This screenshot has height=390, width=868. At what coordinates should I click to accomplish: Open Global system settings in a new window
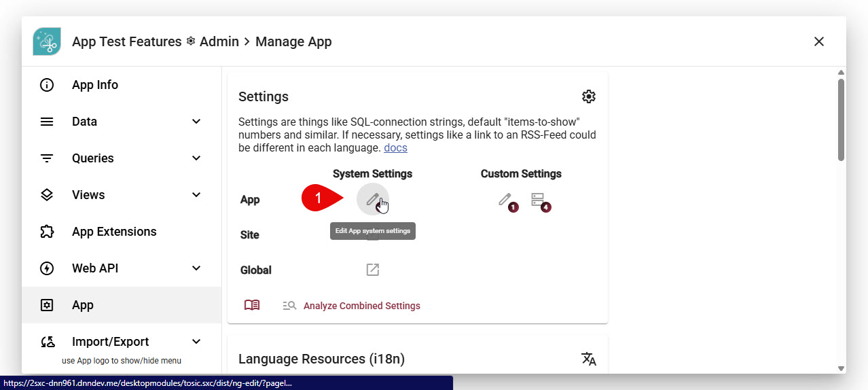coord(372,270)
